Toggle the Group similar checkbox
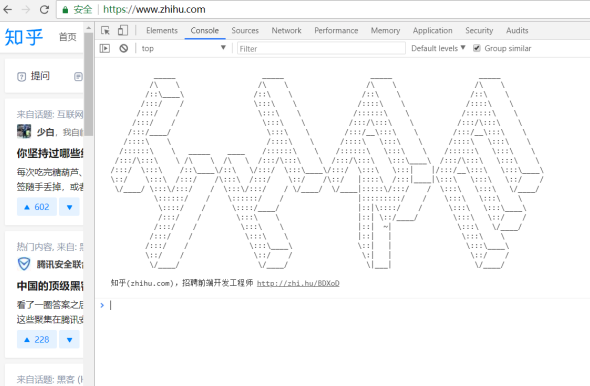 477,48
